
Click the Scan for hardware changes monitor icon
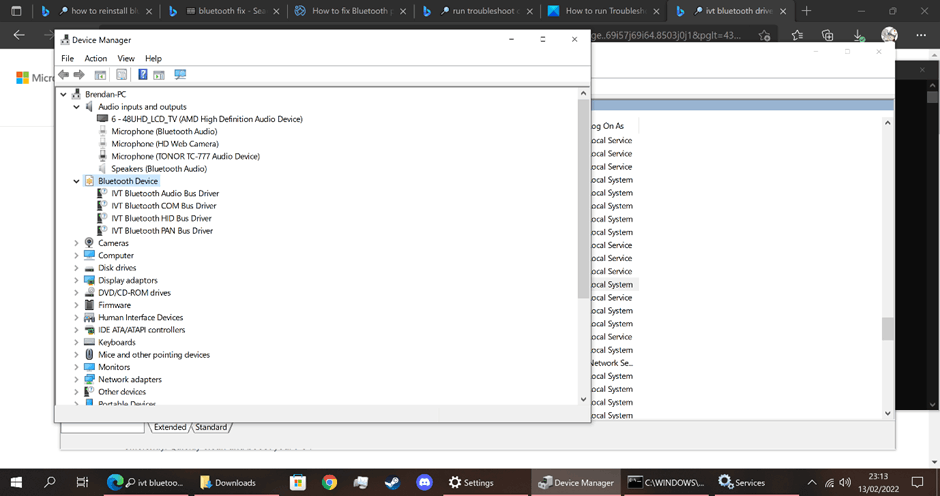tap(180, 74)
